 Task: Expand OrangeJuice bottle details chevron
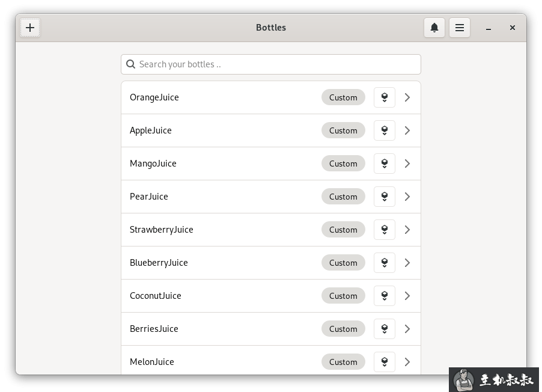point(407,97)
